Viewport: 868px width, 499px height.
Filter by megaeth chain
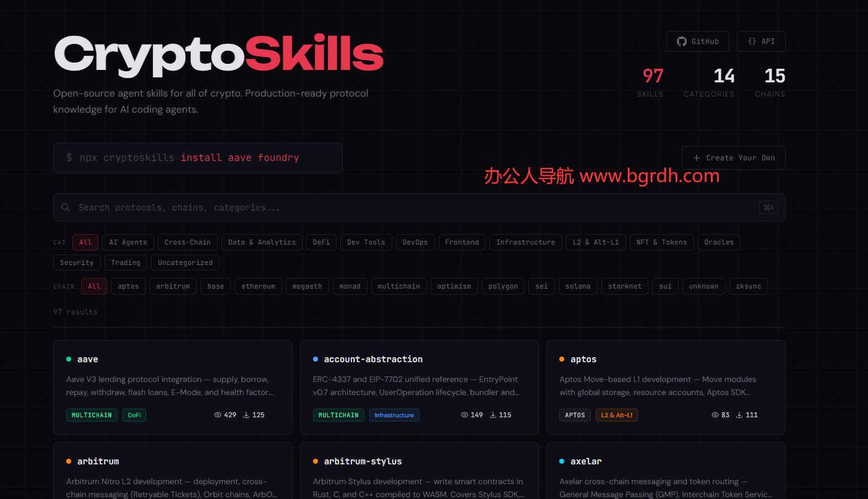pyautogui.click(x=307, y=286)
